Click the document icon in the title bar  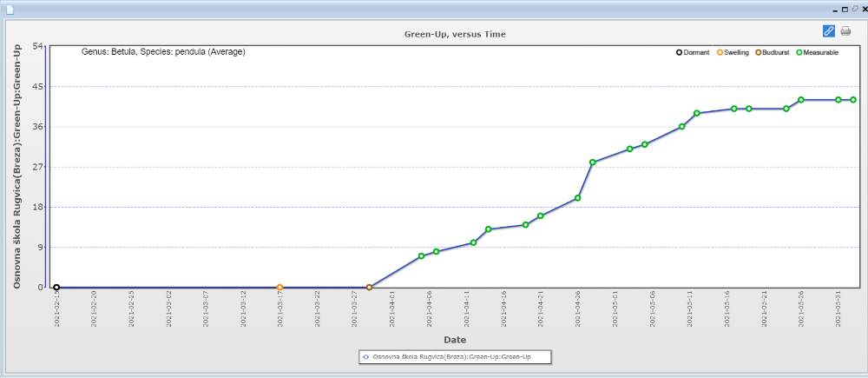pyautogui.click(x=10, y=10)
